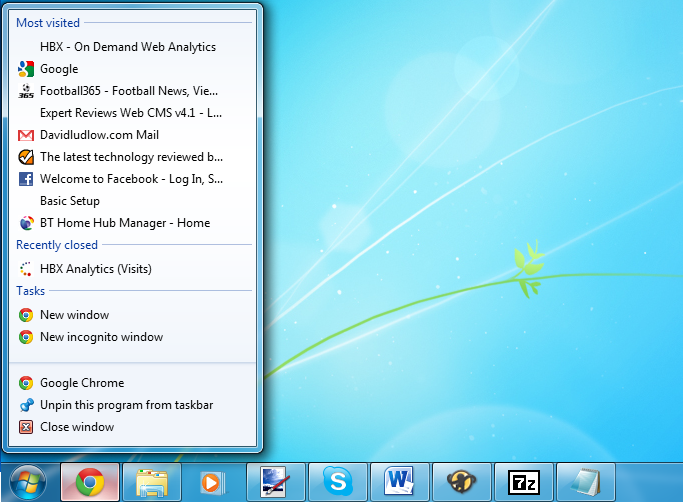Click the Football365 favicon icon
This screenshot has width=683, height=502.
tap(26, 91)
